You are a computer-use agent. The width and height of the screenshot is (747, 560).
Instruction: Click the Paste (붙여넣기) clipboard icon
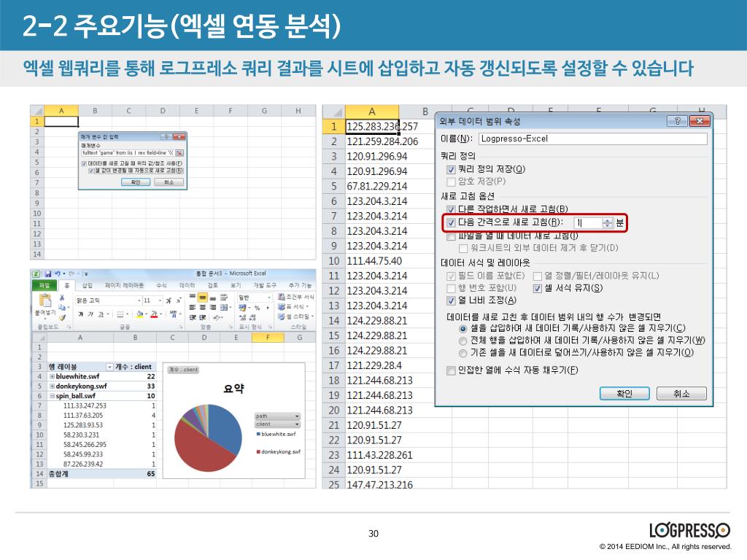tap(45, 300)
